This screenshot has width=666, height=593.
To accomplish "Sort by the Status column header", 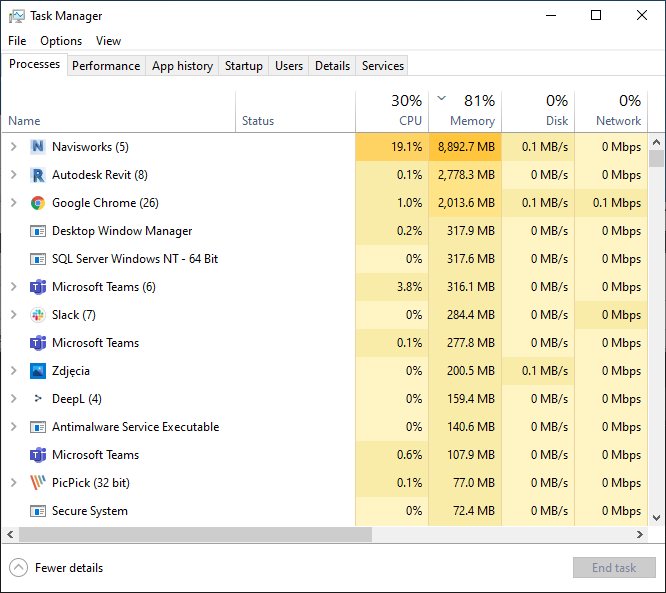I will point(296,112).
